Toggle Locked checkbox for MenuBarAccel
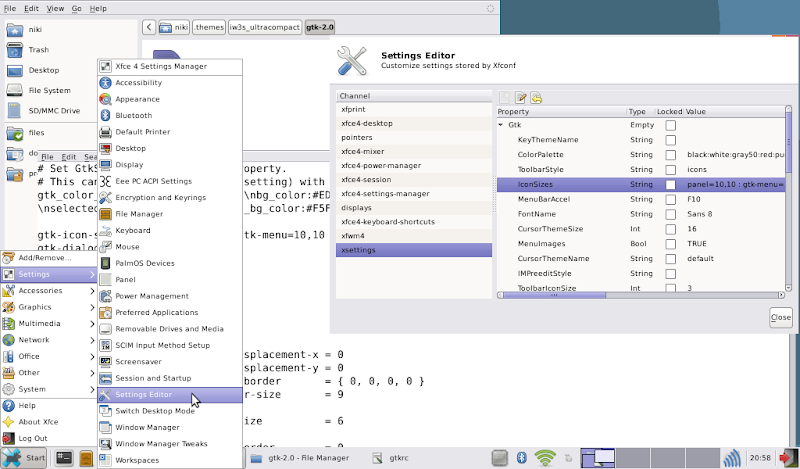 pos(670,200)
